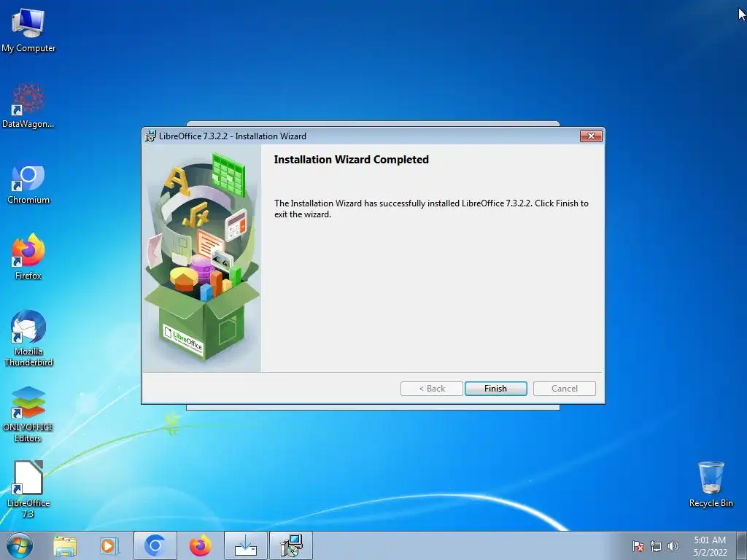Click the wizard title bar text
The width and height of the screenshot is (747, 560).
click(233, 136)
